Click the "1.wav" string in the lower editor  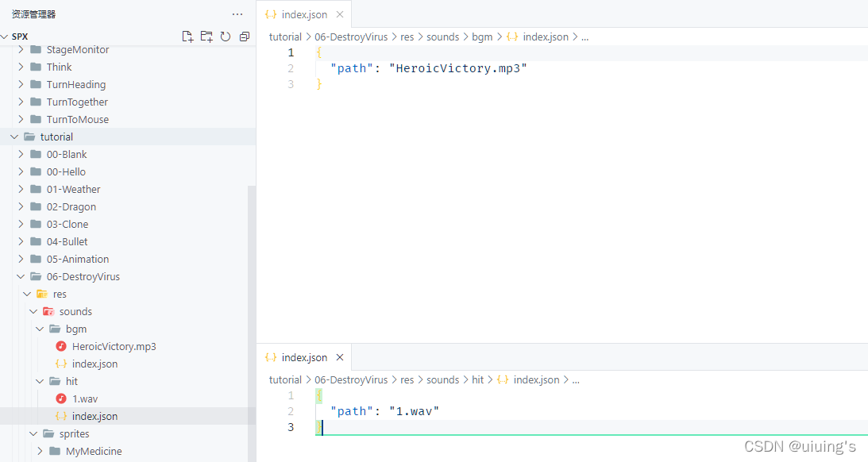tap(414, 411)
